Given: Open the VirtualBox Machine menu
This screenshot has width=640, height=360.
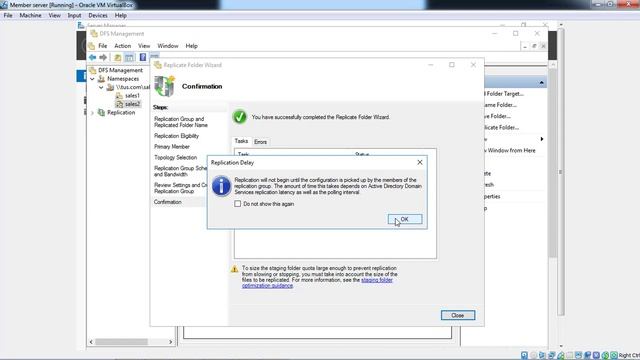Looking at the screenshot, I should (x=31, y=16).
